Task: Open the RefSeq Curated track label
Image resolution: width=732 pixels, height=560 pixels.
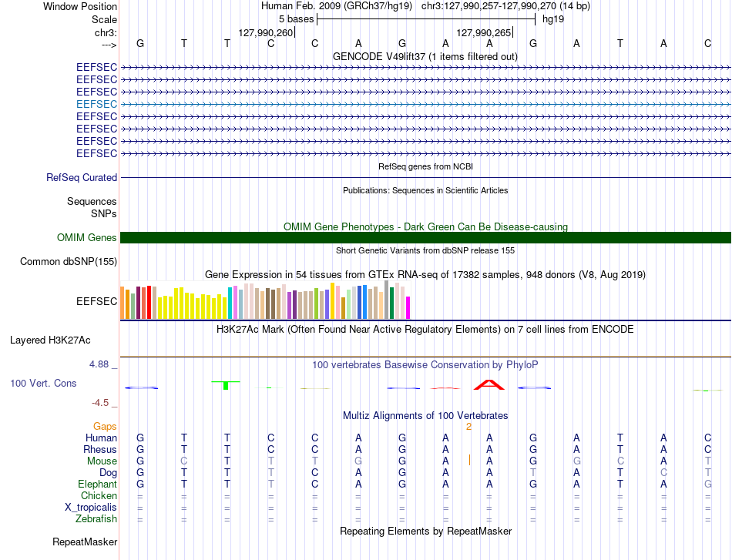Action: click(x=82, y=177)
